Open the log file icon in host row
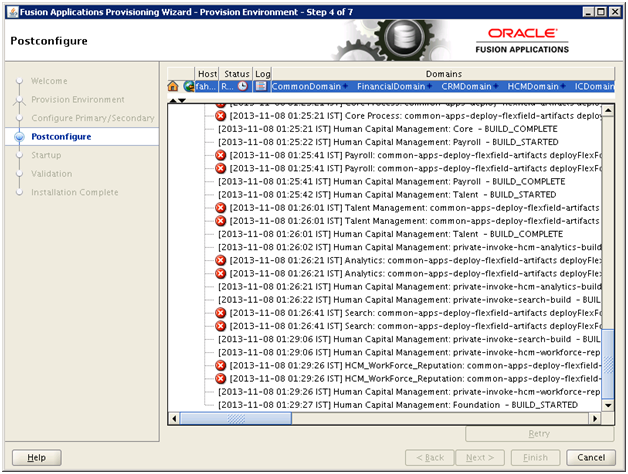Image resolution: width=628 pixels, height=474 pixels. click(261, 86)
